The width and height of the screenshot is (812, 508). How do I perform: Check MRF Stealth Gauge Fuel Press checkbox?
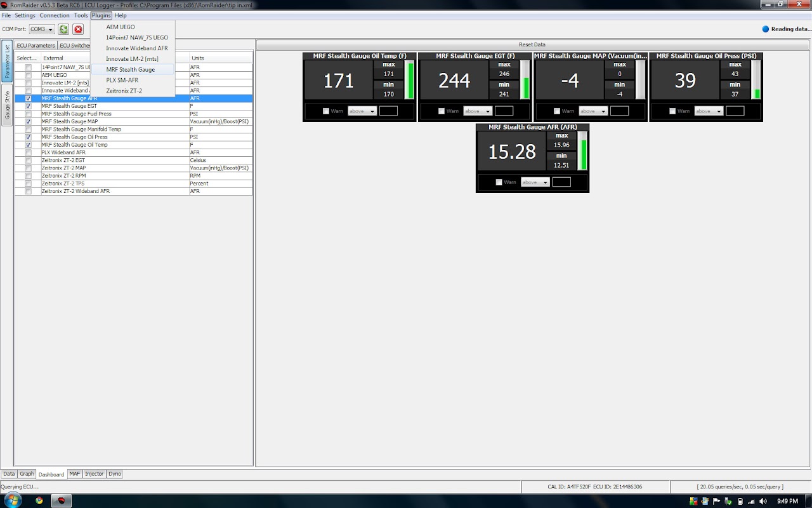click(28, 114)
